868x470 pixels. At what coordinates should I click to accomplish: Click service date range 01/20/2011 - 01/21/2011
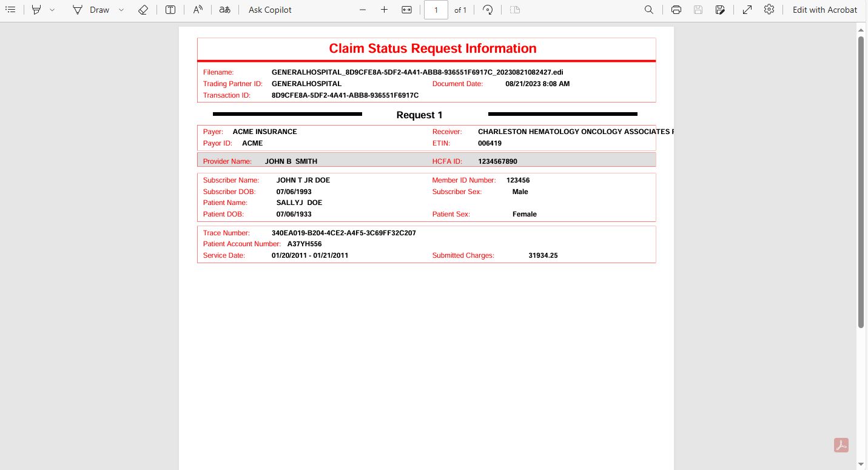point(310,255)
